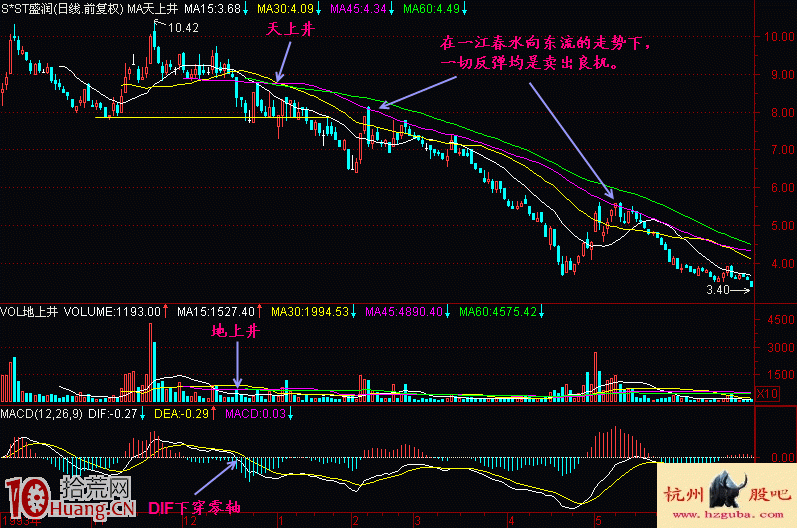Click the 4.00 price axis label

782,263
